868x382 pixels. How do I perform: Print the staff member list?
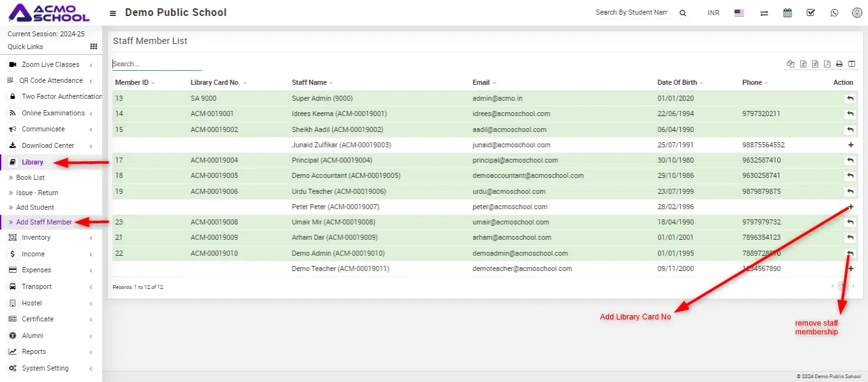coord(839,64)
